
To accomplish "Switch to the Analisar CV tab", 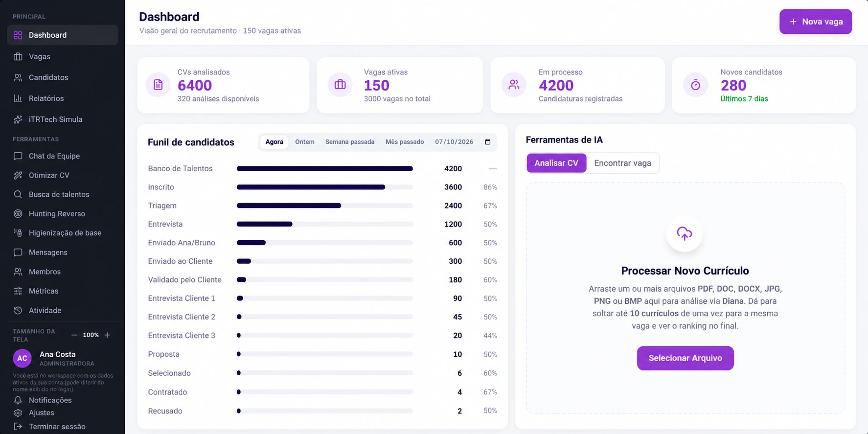I will 556,163.
